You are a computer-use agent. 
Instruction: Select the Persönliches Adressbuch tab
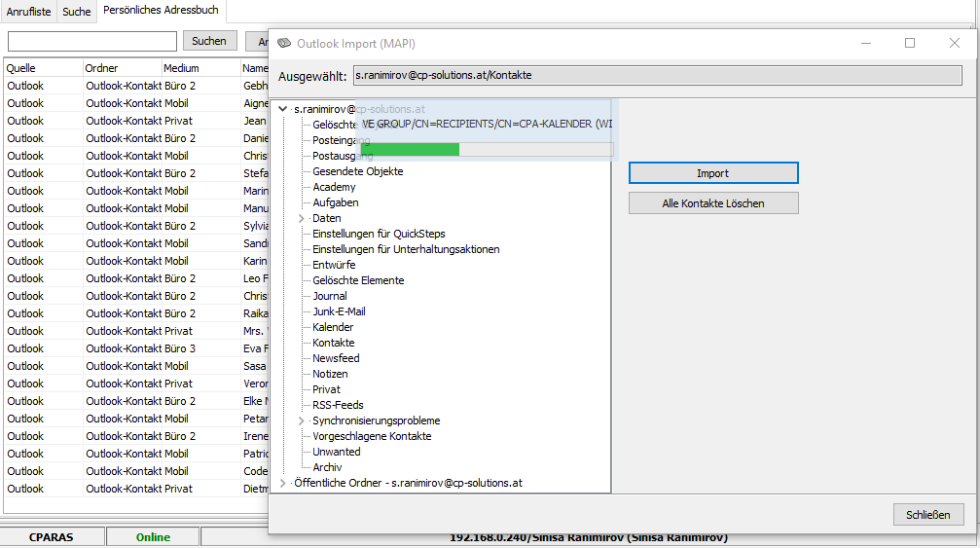click(162, 11)
